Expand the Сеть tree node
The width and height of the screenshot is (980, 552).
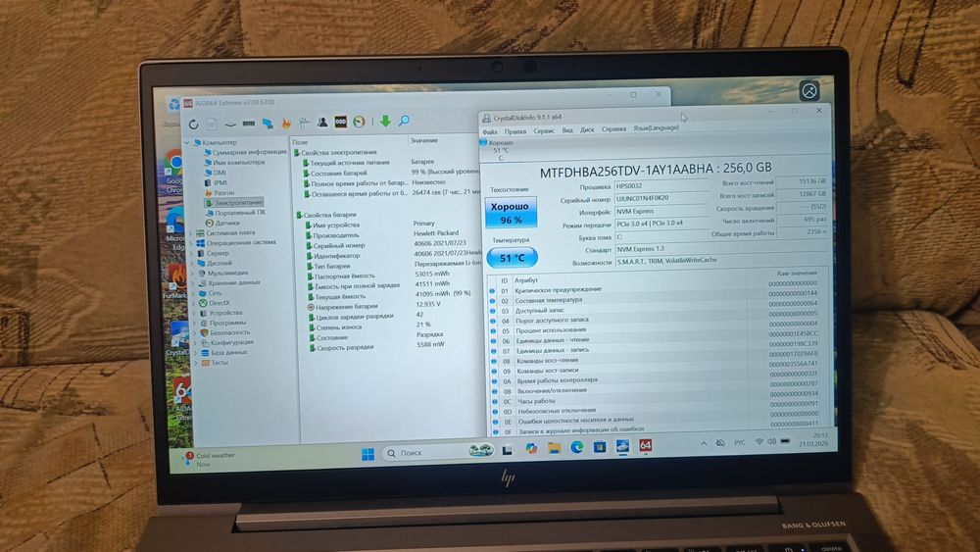tap(193, 293)
